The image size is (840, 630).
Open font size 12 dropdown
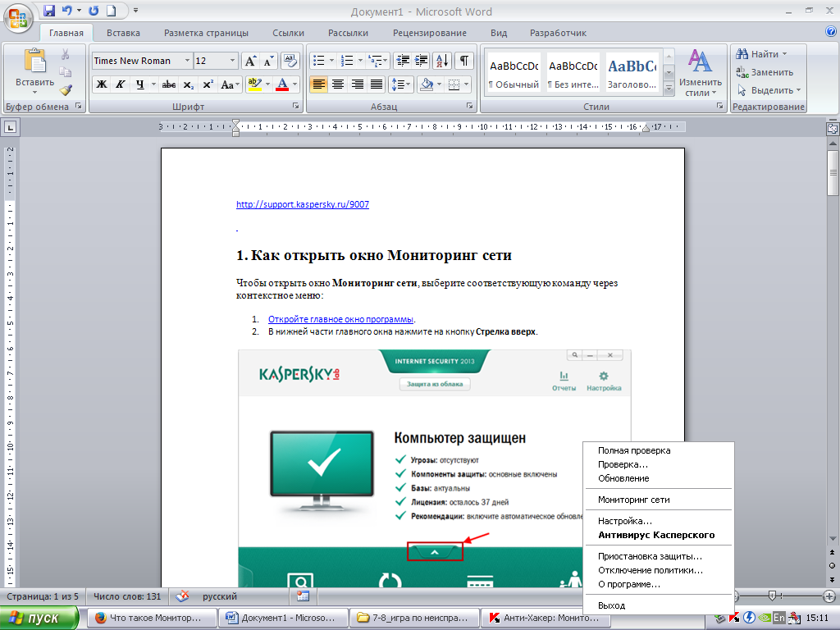tap(232, 61)
